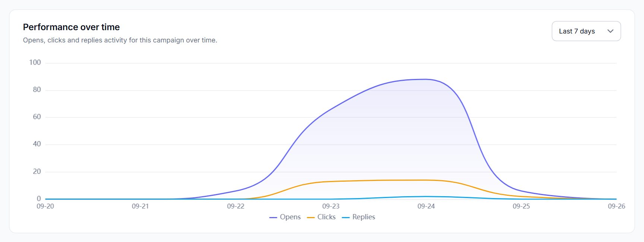Click the 20 y-axis value label
The width and height of the screenshot is (644, 242).
[x=37, y=172]
